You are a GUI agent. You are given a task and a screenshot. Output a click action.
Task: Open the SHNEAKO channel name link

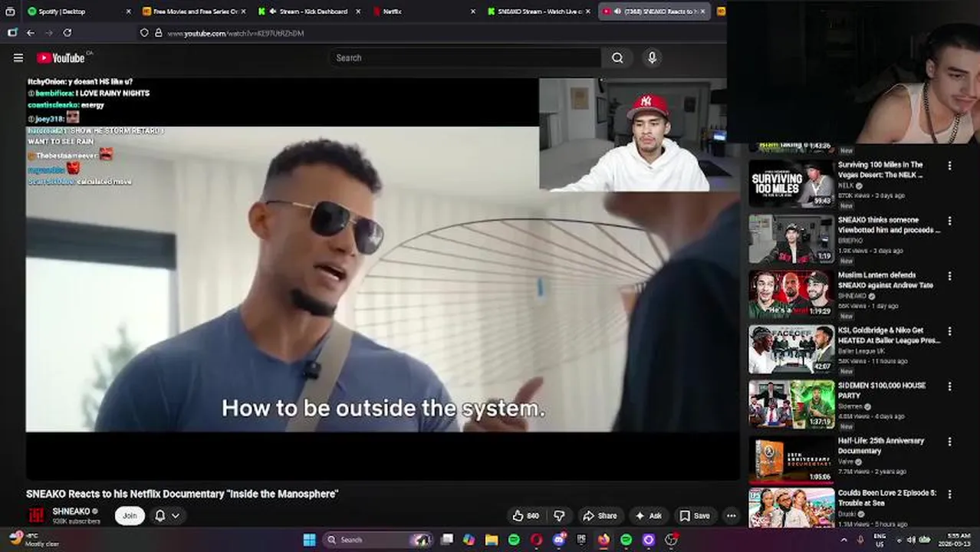pyautogui.click(x=71, y=511)
